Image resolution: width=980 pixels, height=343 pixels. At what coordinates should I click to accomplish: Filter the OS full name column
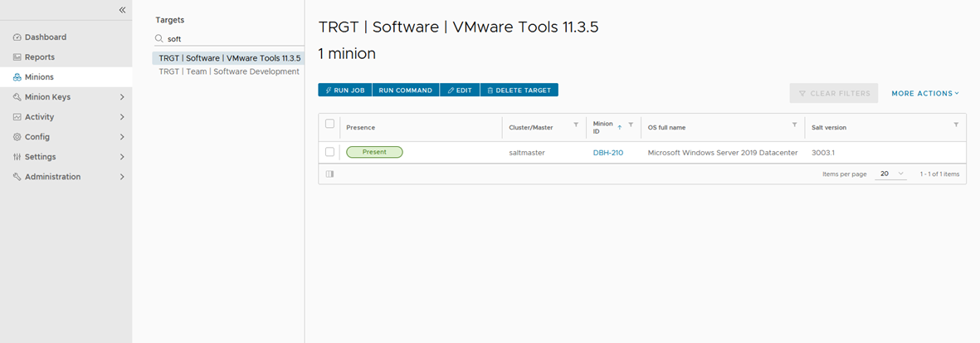coord(794,125)
